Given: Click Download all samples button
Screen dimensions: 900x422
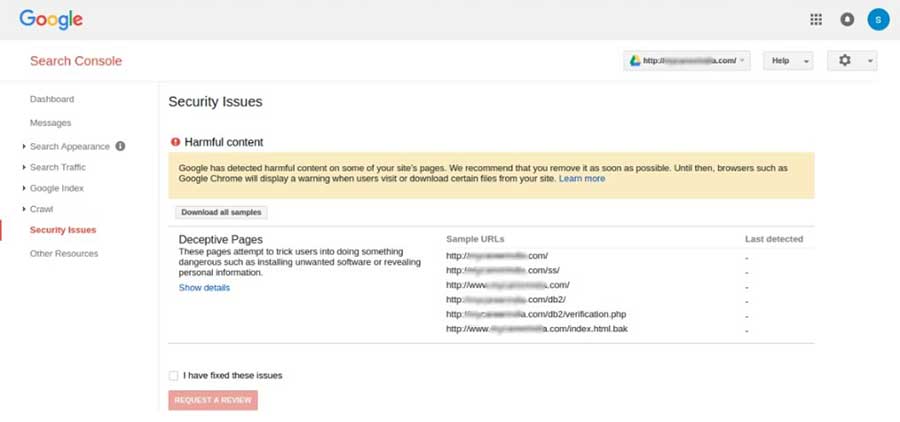Looking at the screenshot, I should pyautogui.click(x=221, y=212).
